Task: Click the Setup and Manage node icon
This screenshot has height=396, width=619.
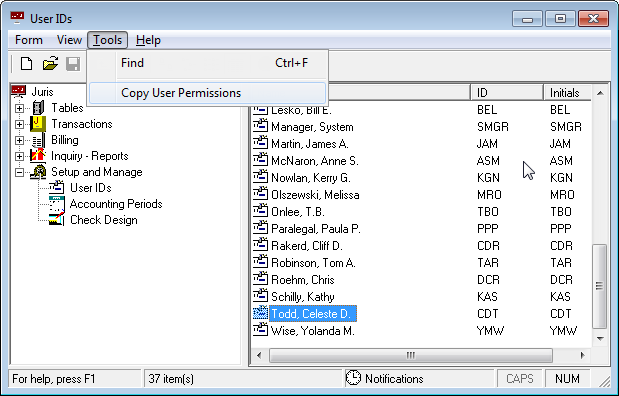Action: [38, 172]
